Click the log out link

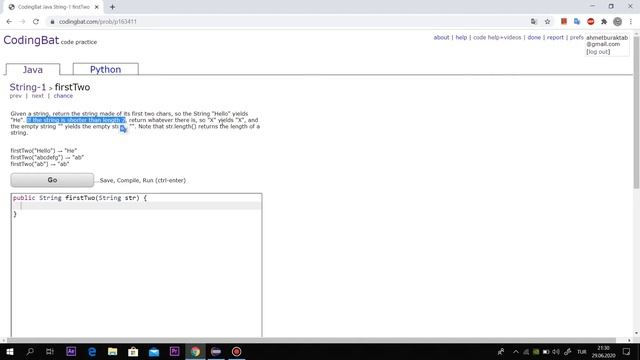598,52
